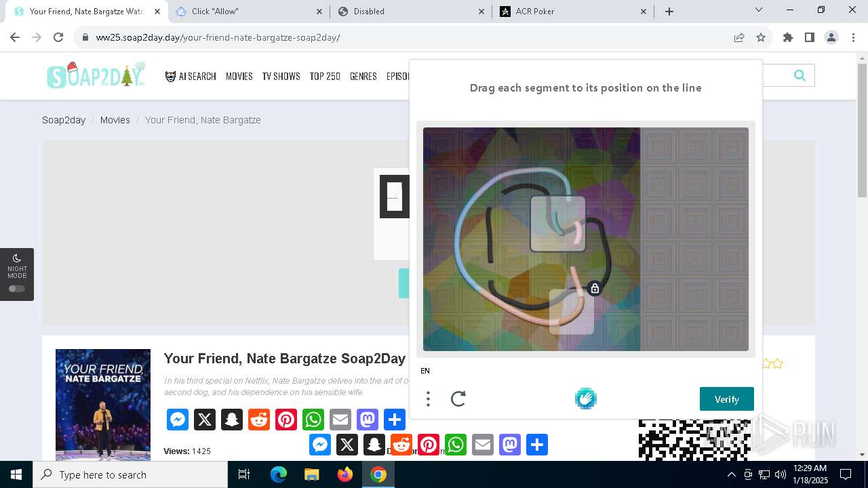
Task: Share on Mastodon in top share row
Action: 368,420
